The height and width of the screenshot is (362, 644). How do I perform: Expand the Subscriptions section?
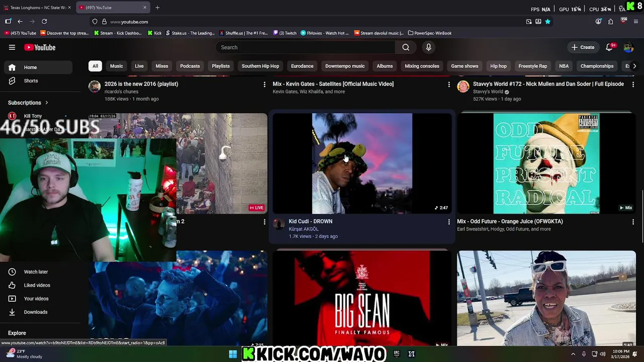pos(28,103)
